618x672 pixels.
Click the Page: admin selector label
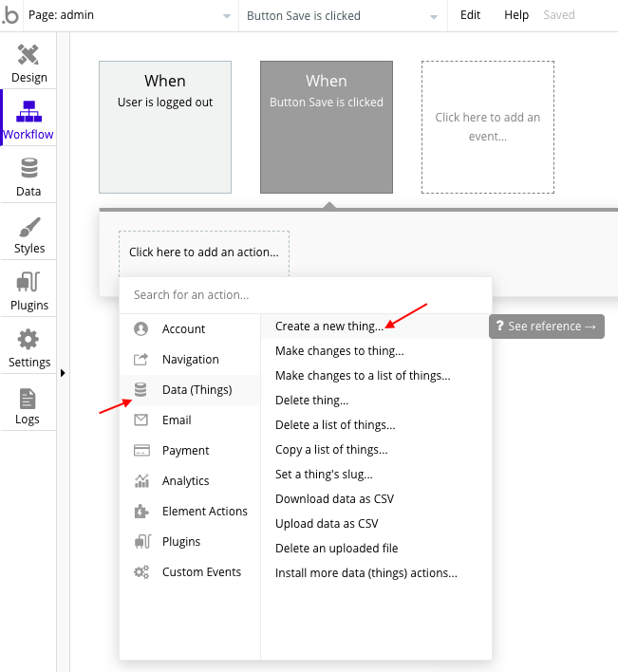[61, 15]
